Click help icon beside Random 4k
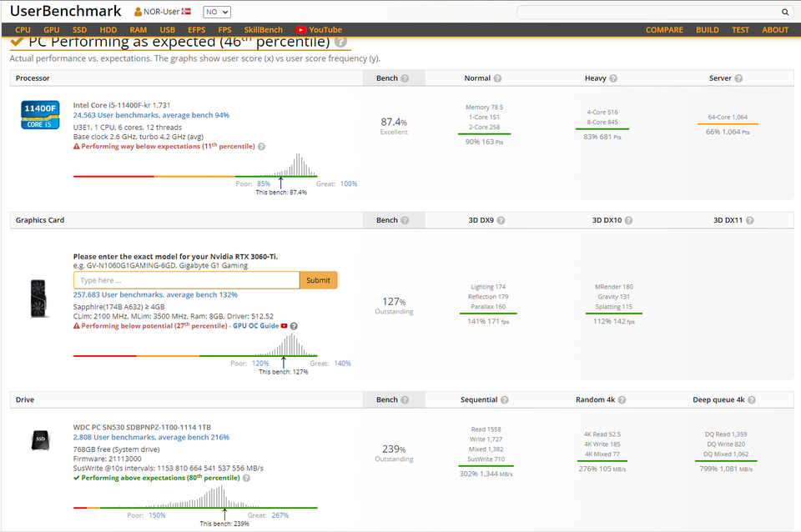This screenshot has width=801, height=532. [622, 399]
